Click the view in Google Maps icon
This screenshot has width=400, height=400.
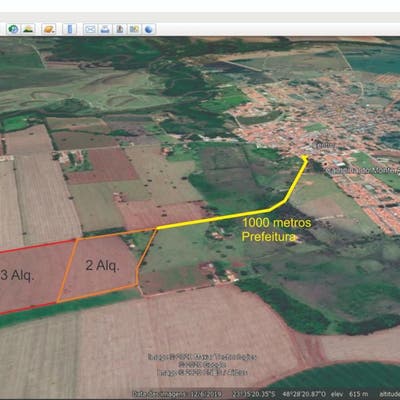coord(134,29)
